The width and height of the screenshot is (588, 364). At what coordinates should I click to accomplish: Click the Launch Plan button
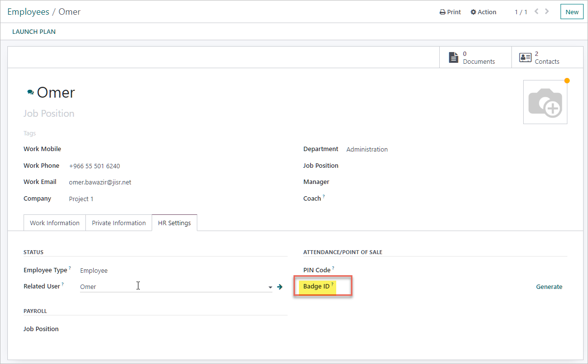34,31
